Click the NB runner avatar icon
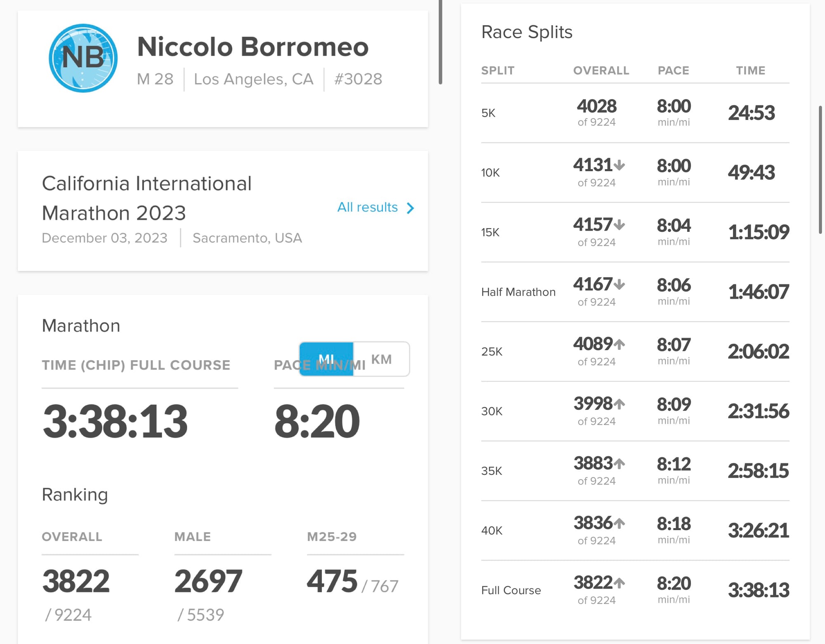The image size is (825, 644). click(x=83, y=58)
